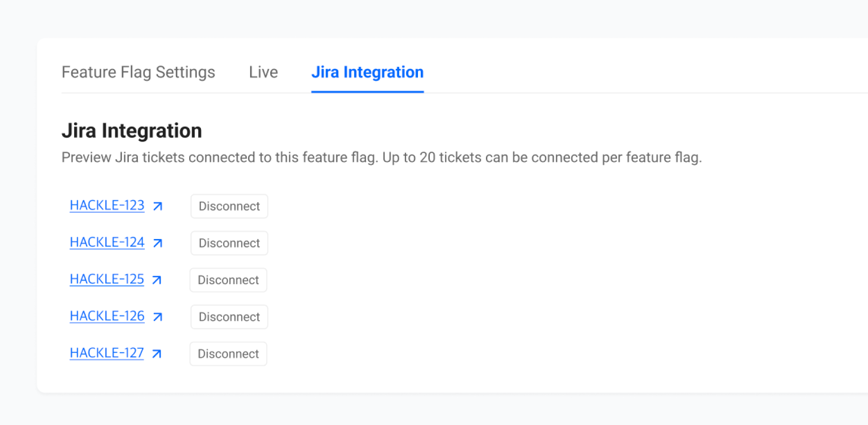Click the external link arrow beside HACKLE-125
868x425 pixels.
pyautogui.click(x=157, y=280)
